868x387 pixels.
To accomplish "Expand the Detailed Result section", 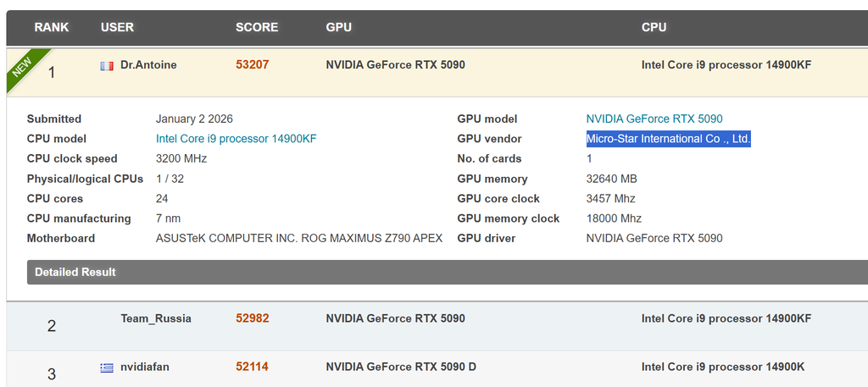I will pyautogui.click(x=75, y=272).
